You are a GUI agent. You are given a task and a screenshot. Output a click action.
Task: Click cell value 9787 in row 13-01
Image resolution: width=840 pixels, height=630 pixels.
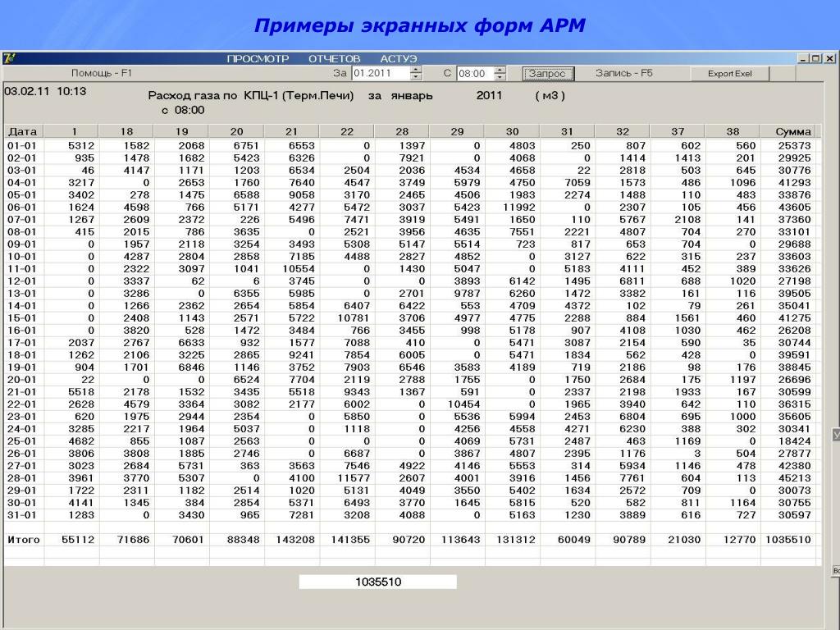click(x=467, y=294)
